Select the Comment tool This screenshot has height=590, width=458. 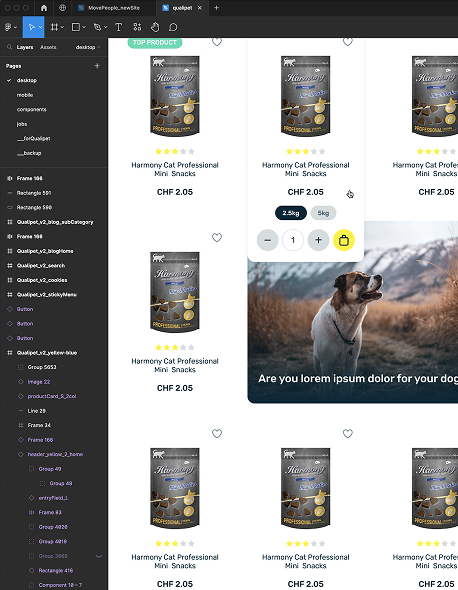(173, 27)
